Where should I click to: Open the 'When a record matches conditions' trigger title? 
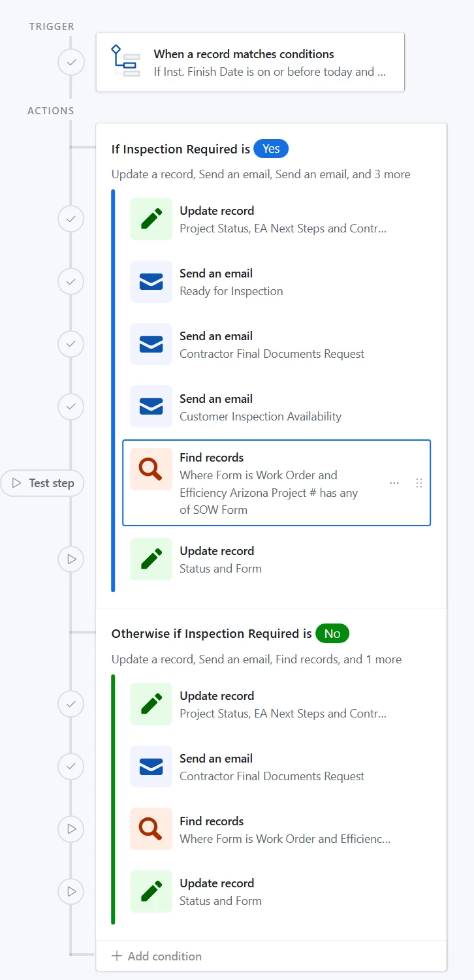click(244, 54)
